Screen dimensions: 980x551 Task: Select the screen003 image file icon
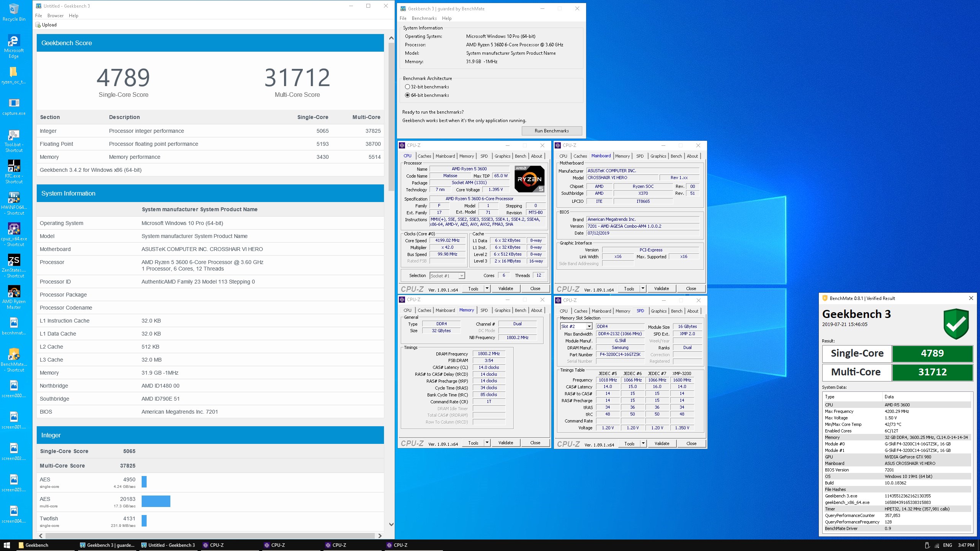[14, 483]
